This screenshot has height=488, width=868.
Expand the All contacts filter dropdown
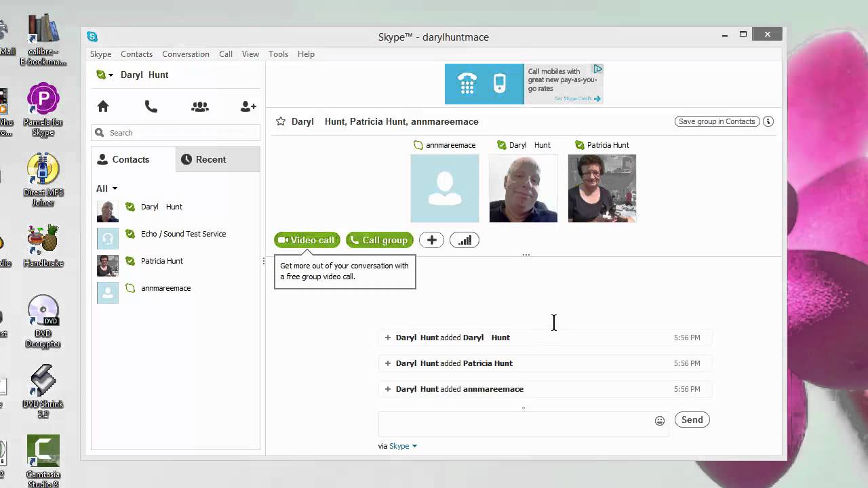[106, 188]
